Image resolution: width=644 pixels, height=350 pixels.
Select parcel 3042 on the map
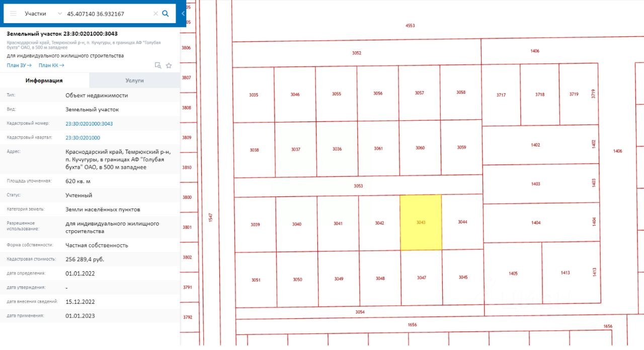click(379, 223)
